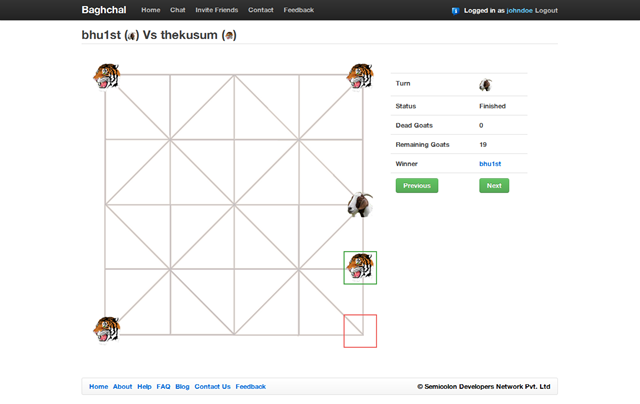Open the winner bhu1st profile link

point(490,164)
